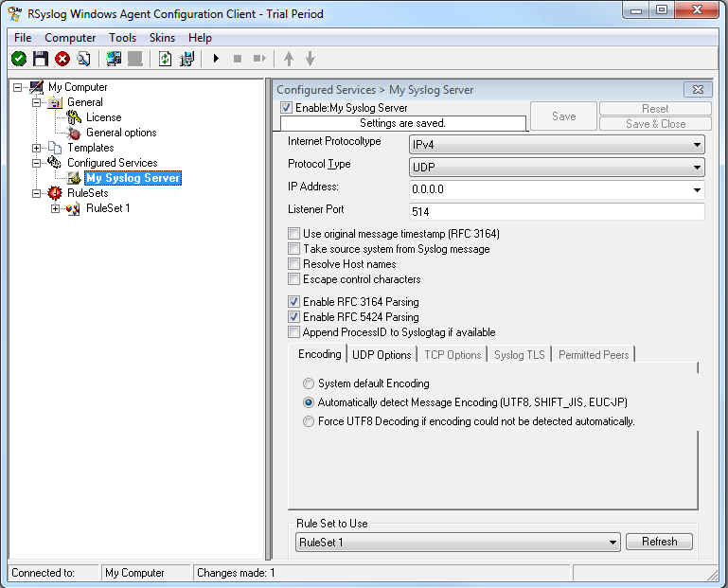Click the computer with disk toolbar icon
Image resolution: width=728 pixels, height=588 pixels.
187,59
